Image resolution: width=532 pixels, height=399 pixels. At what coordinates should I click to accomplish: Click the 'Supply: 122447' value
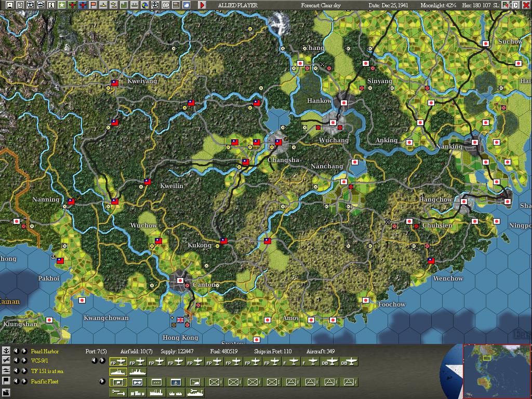pos(177,351)
